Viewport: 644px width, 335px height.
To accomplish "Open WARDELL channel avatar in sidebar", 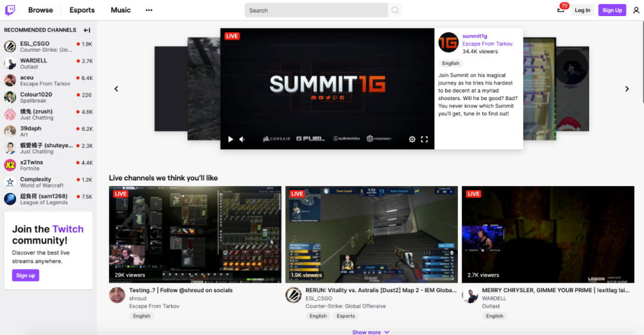I will [x=10, y=63].
